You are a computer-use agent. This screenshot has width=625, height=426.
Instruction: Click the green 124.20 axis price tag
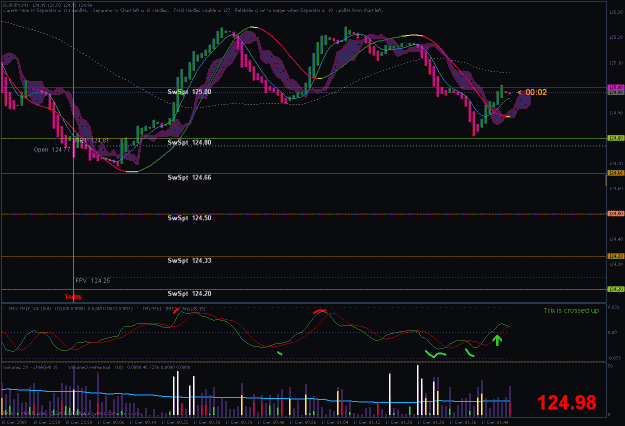616,289
